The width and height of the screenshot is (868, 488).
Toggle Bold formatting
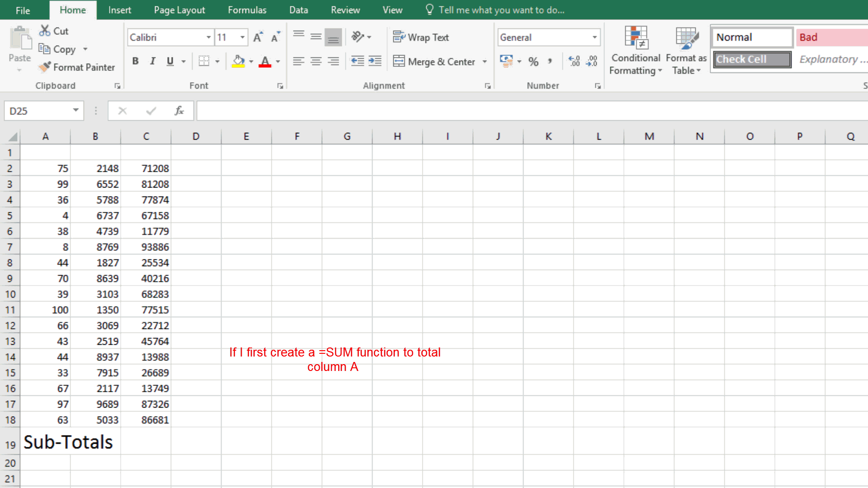tap(135, 61)
